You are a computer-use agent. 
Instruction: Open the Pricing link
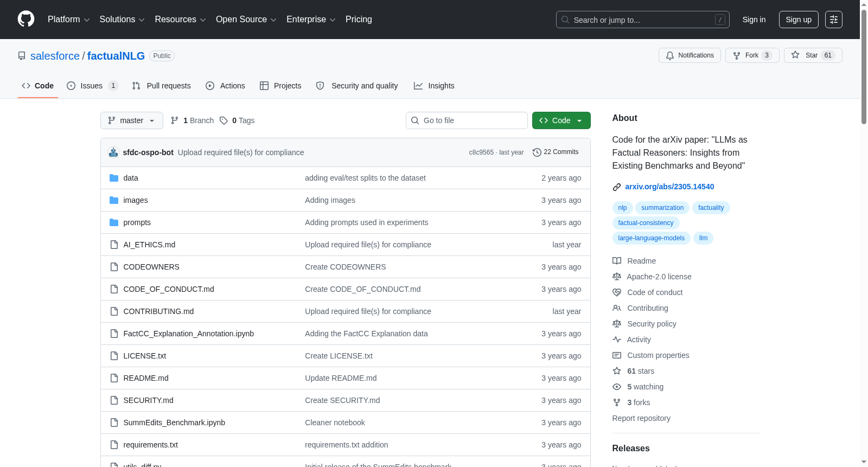[359, 20]
